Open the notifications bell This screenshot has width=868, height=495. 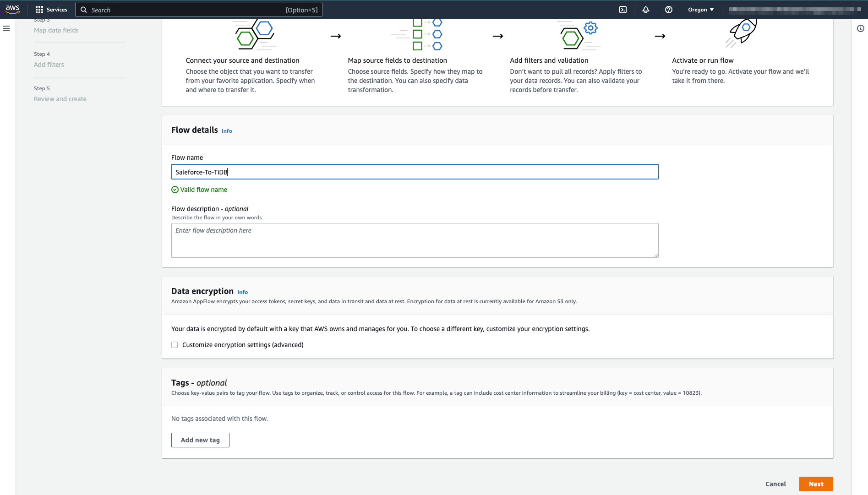[x=646, y=10]
